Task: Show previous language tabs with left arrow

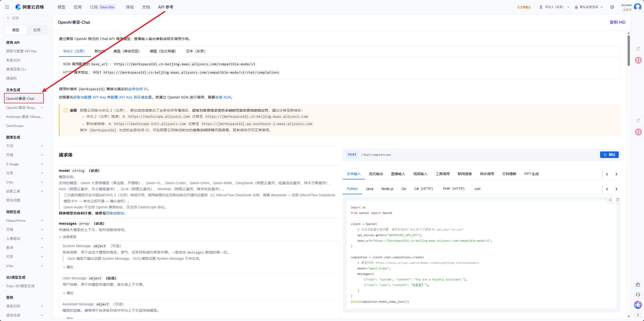Action: click(607, 189)
